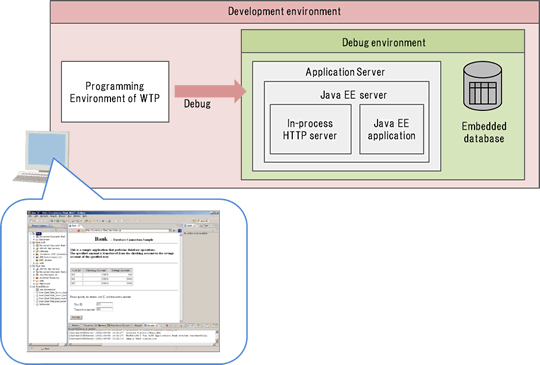Select the Programming Environment of WTP box

[115, 92]
